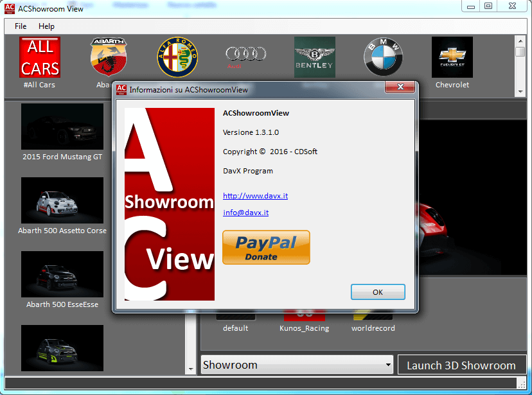Select the green-striped Abarth car thumbnail

tap(62, 348)
